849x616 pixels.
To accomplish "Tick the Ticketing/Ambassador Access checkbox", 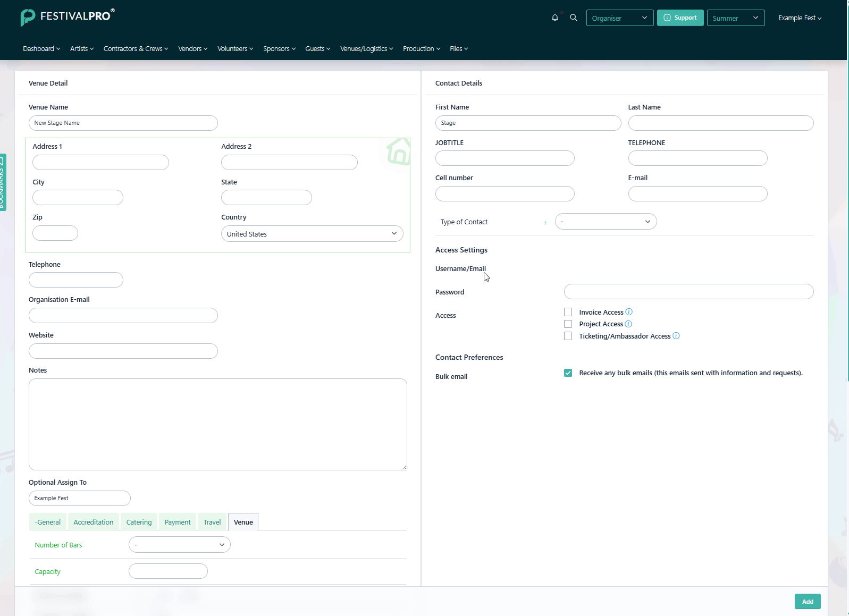I will pos(568,336).
